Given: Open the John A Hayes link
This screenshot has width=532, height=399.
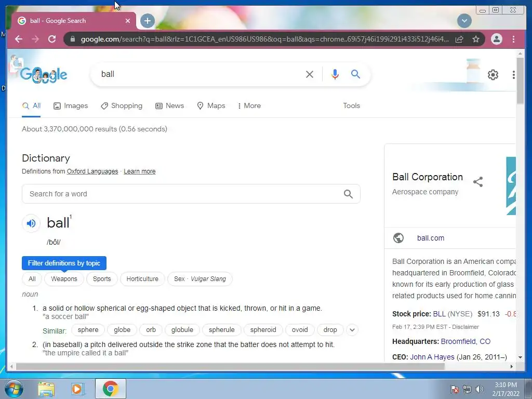Looking at the screenshot, I should click(x=432, y=357).
